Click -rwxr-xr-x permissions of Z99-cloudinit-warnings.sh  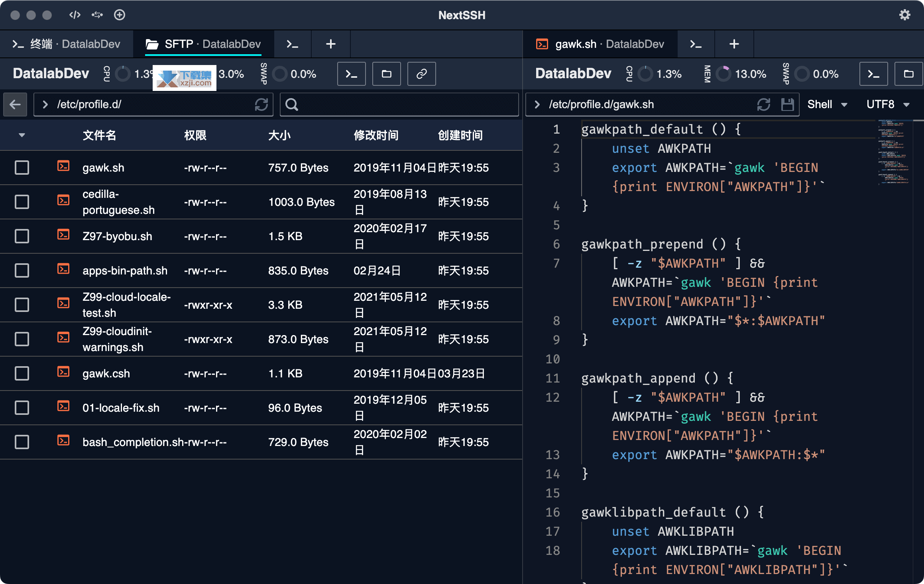point(208,339)
